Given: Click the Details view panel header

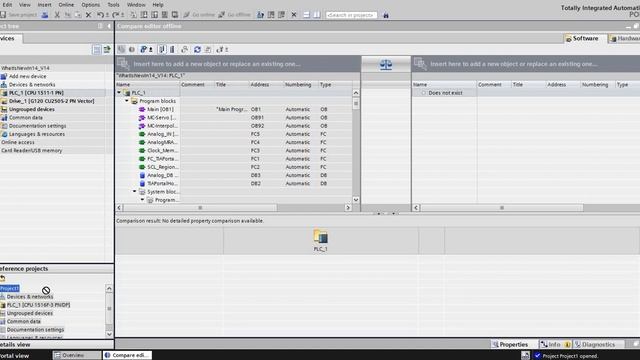Looking at the screenshot, I should point(56,344).
